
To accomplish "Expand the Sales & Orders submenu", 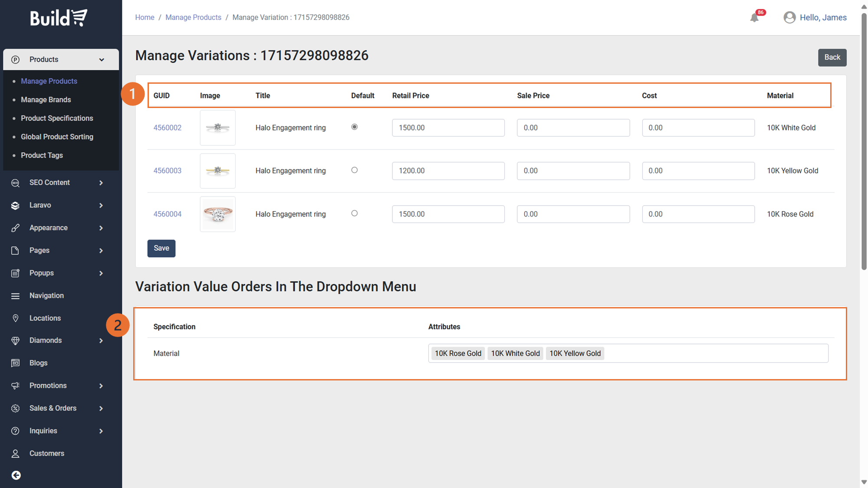I will (101, 408).
